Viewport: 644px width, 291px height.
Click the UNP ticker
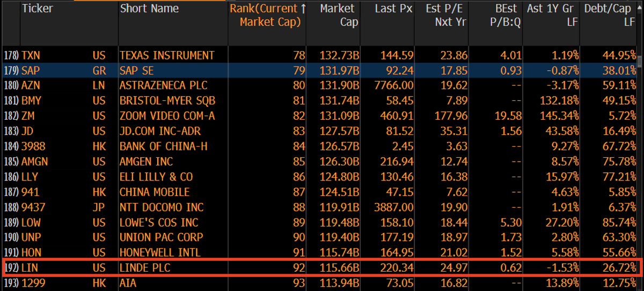(x=31, y=237)
